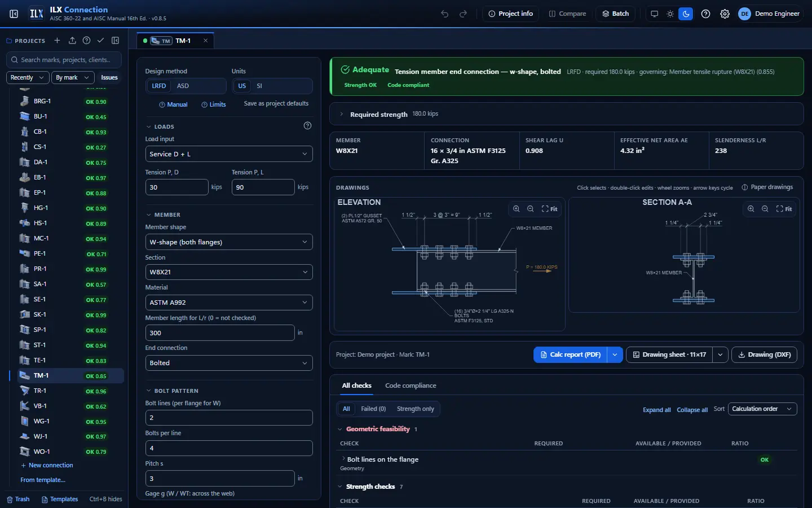The height and width of the screenshot is (508, 812).
Task: Export Drawing (DXF)
Action: 764,354
